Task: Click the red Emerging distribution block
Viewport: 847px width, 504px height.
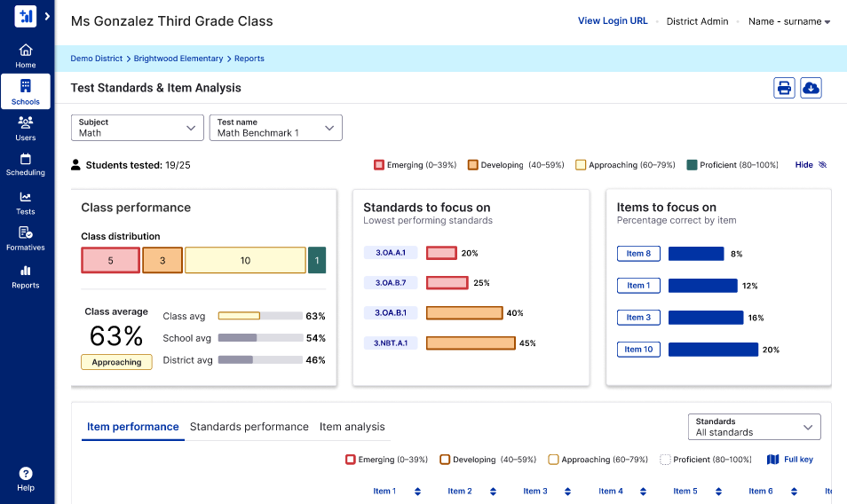Action: click(110, 261)
